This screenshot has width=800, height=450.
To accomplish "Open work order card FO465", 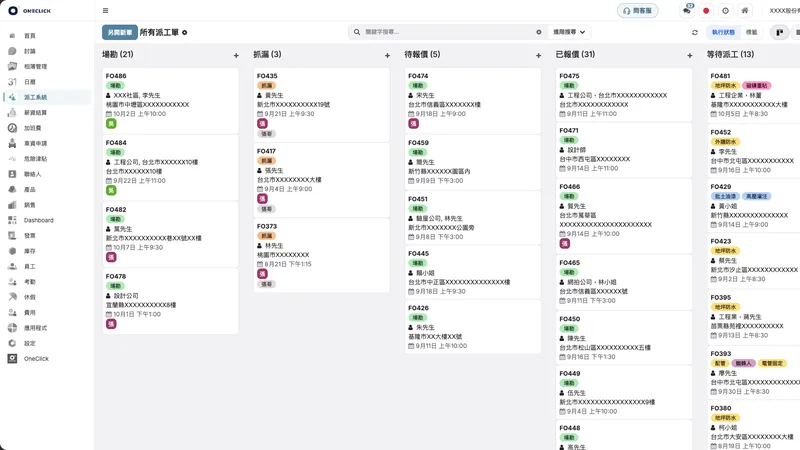I will [x=623, y=283].
